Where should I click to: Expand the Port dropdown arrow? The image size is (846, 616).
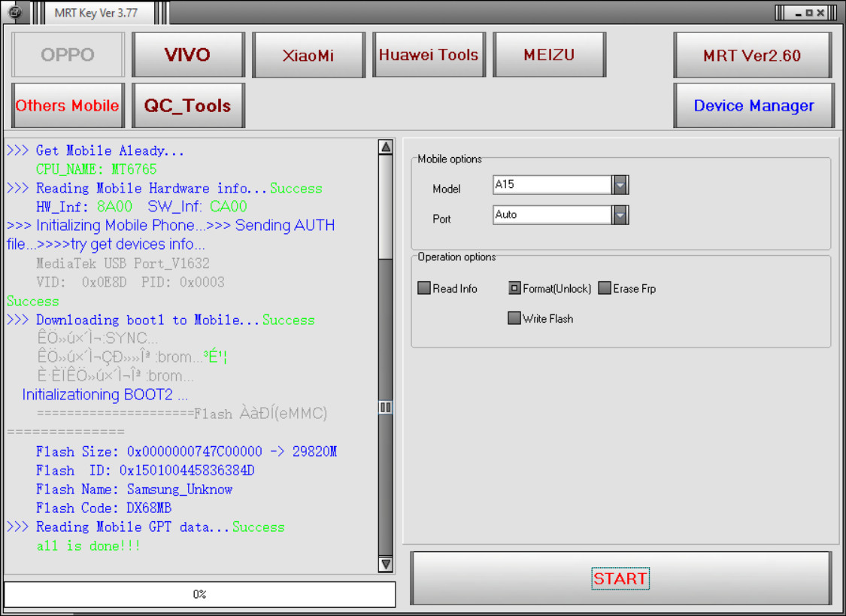click(620, 215)
